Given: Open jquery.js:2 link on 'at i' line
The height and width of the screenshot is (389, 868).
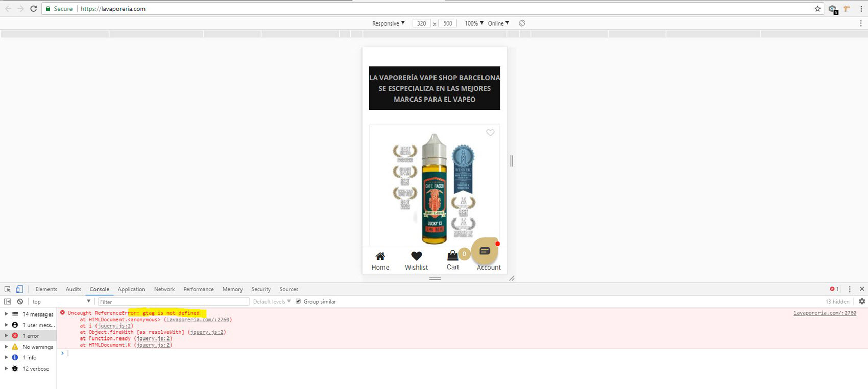Looking at the screenshot, I should [x=114, y=326].
